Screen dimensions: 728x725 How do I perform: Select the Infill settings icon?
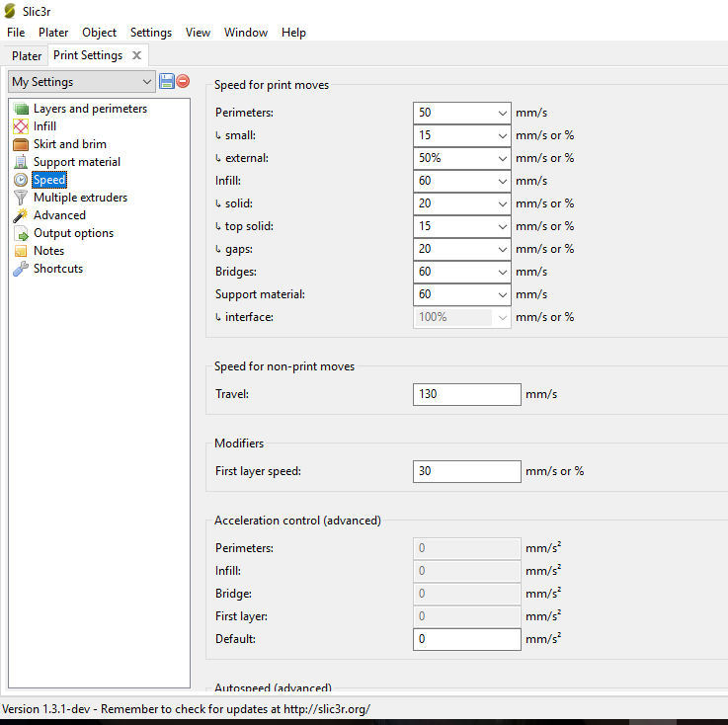21,126
